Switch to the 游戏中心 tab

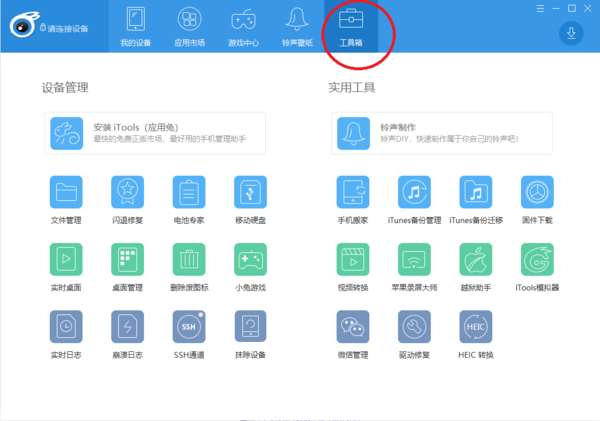click(243, 26)
